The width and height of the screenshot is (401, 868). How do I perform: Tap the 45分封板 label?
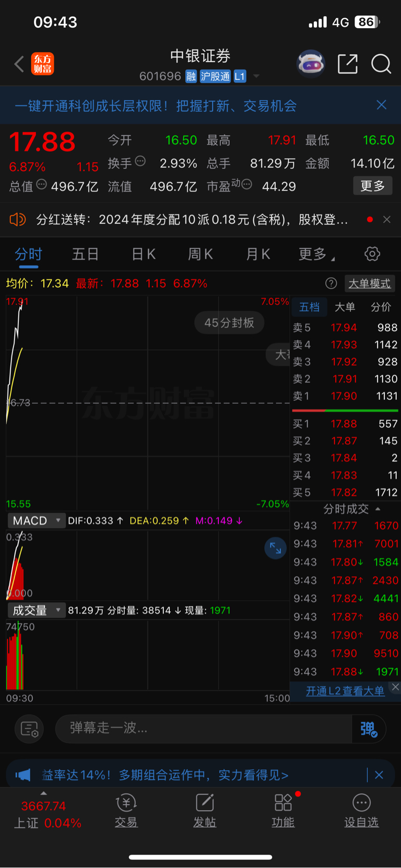tap(229, 323)
